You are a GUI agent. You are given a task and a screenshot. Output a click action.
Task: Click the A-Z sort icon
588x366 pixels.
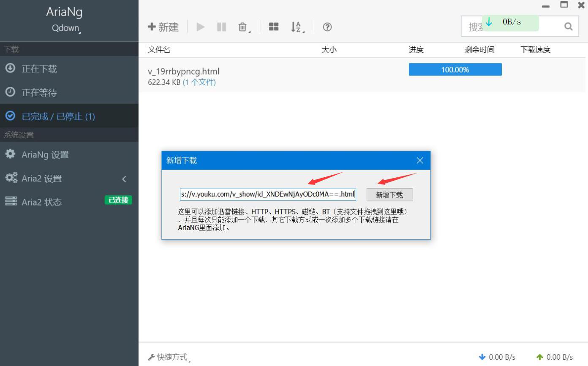coord(297,26)
